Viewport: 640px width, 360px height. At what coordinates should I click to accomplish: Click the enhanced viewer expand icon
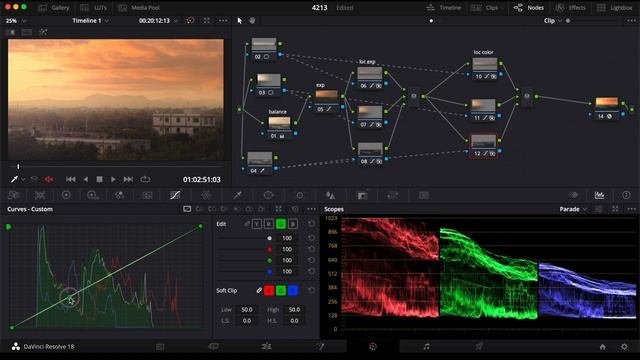[207, 20]
